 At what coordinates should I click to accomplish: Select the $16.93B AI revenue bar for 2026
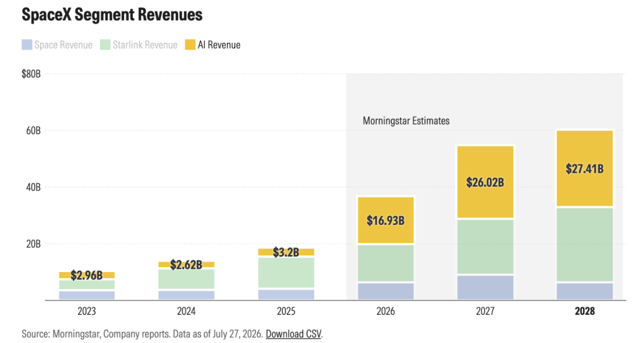point(386,220)
